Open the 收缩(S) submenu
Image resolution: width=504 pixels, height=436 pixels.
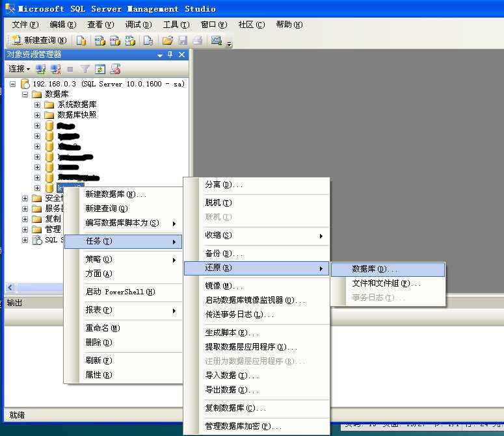coord(256,235)
